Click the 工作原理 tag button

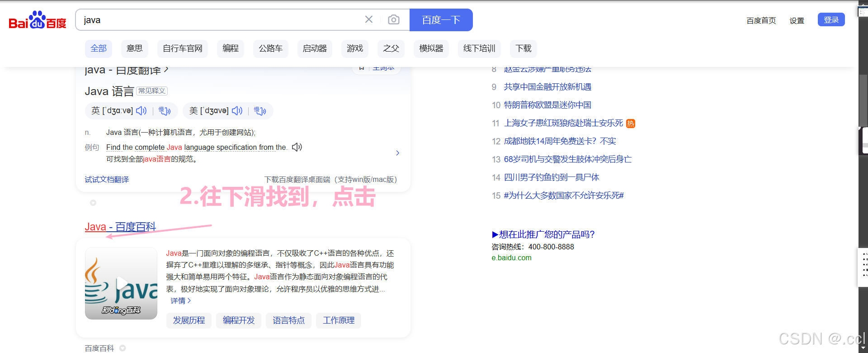tap(339, 320)
